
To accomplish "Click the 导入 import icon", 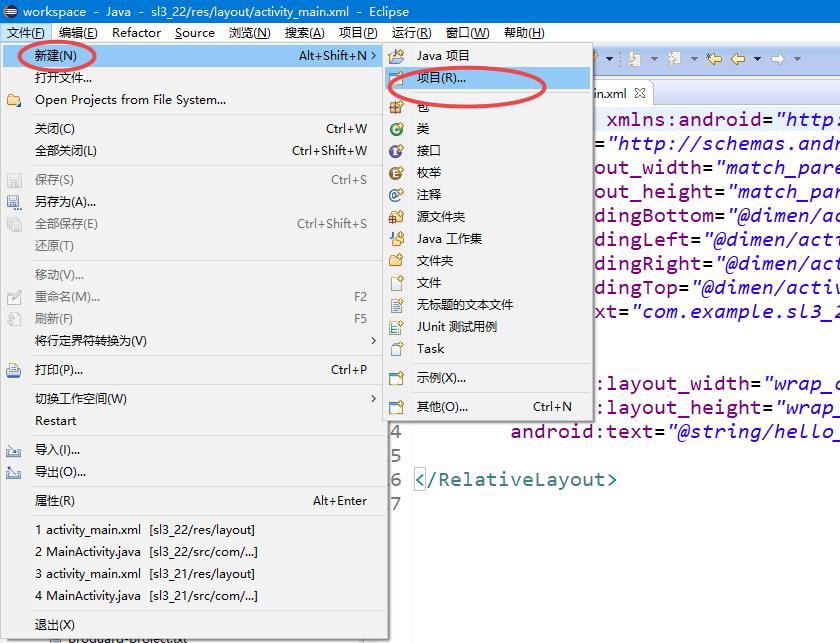I will coord(14,451).
